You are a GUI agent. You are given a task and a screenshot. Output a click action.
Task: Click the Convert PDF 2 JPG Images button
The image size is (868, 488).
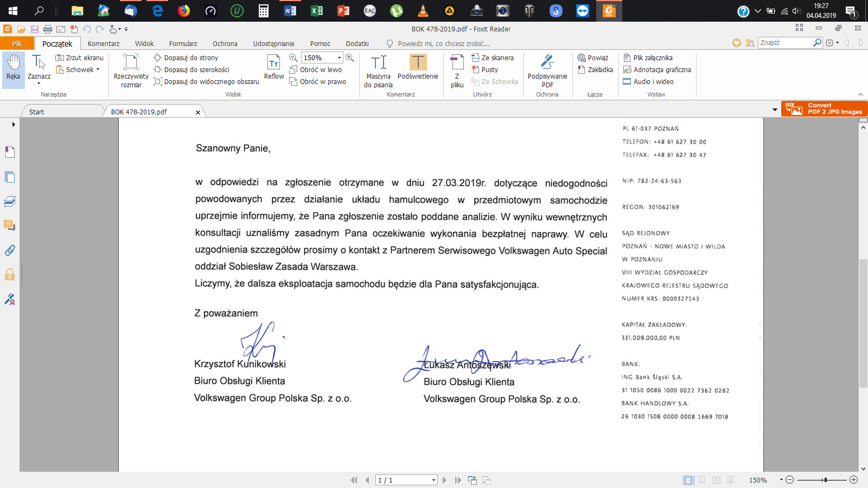click(x=824, y=108)
